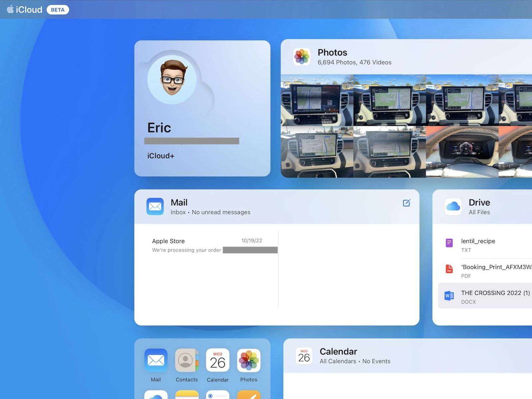Open the Drive widget title
532x399 pixels.
[x=479, y=202]
